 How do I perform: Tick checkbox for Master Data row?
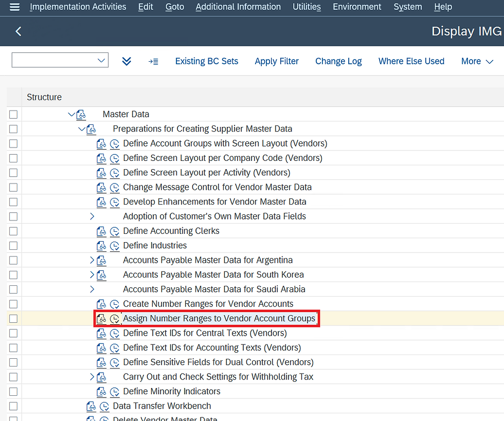pyautogui.click(x=13, y=115)
